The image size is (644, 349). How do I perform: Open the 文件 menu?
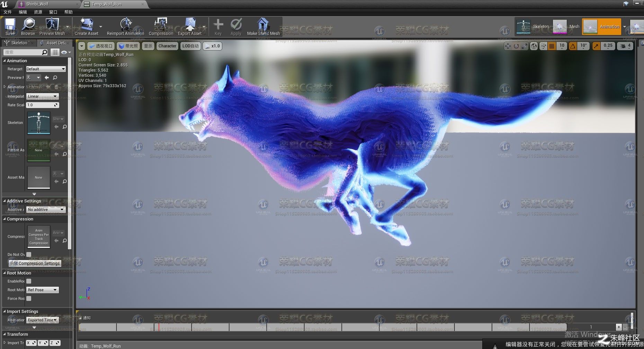8,12
